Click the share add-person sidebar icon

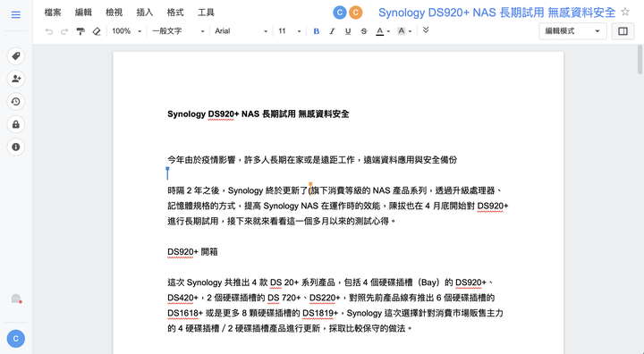point(16,79)
